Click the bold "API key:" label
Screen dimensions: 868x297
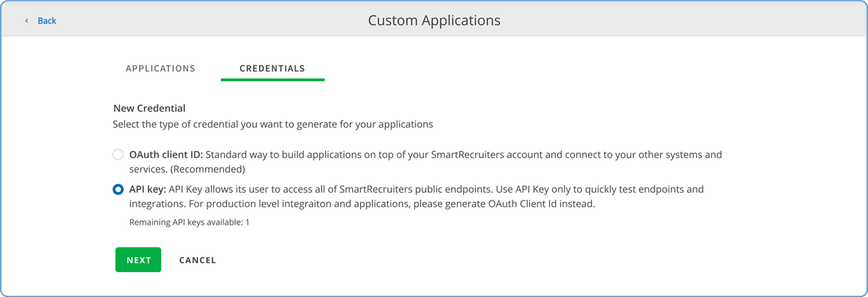(x=147, y=190)
